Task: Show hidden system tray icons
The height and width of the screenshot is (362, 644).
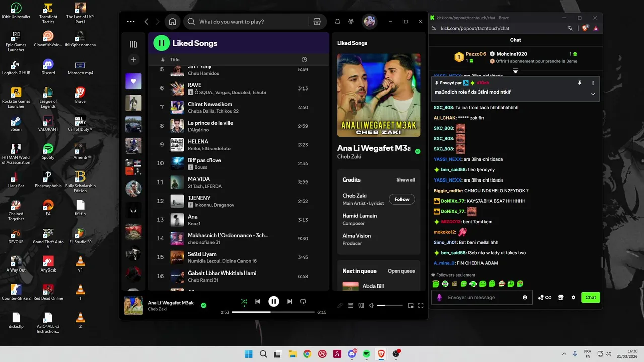Action: tap(563, 354)
